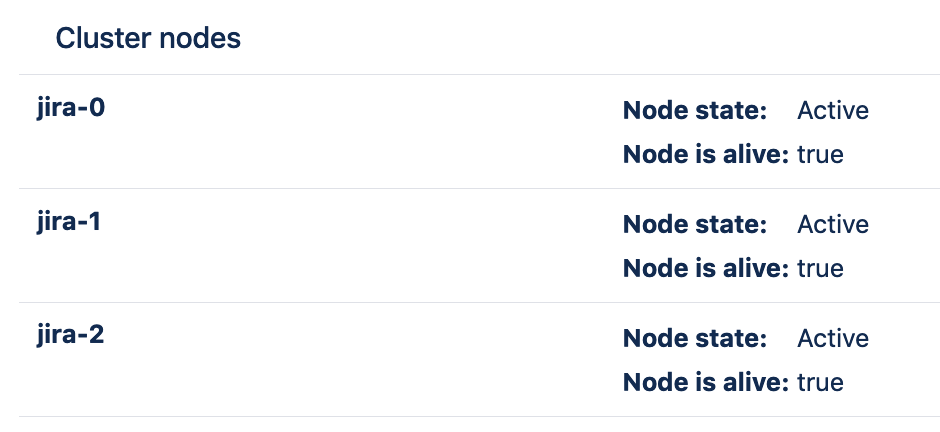Click the Active state value of jira-0
Viewport: 940px width, 432px height.
click(832, 110)
